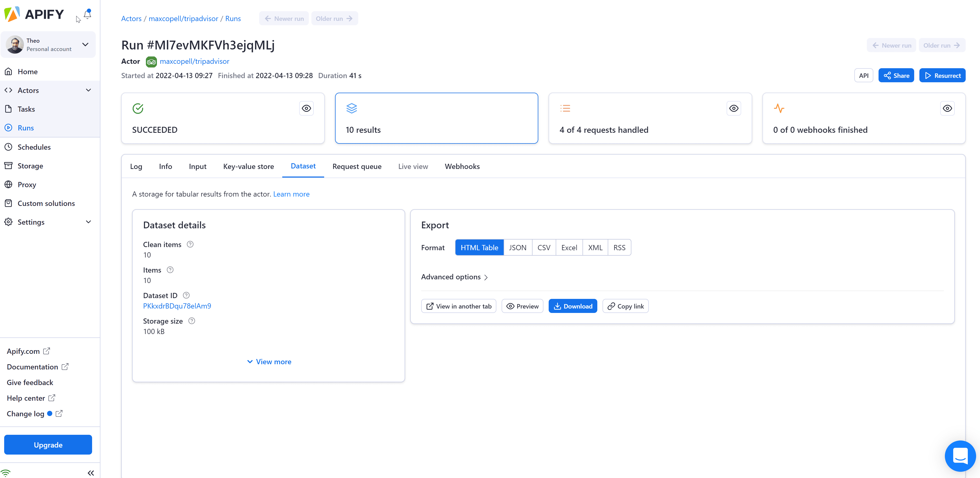
Task: Click the webhooks activity pulse icon
Action: tap(779, 109)
